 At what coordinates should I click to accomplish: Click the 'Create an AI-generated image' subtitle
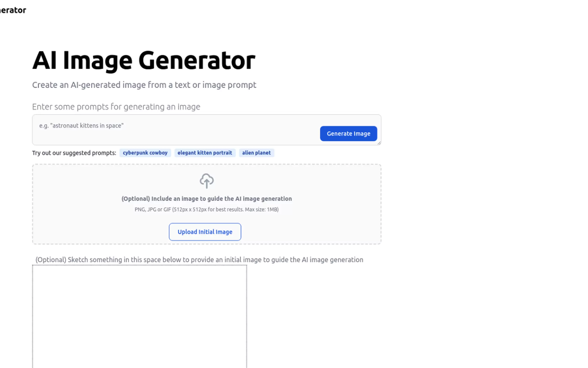pyautogui.click(x=144, y=85)
